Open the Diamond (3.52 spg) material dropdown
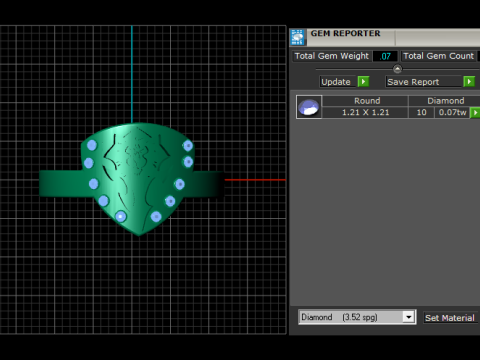The image size is (480, 360). (x=408, y=317)
